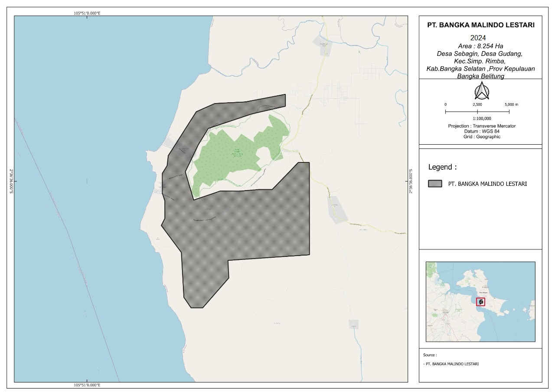Select the legend label PT. BANGKA MALINDO LESTARI
Image resolution: width=555 pixels, height=392 pixels.
click(487, 184)
